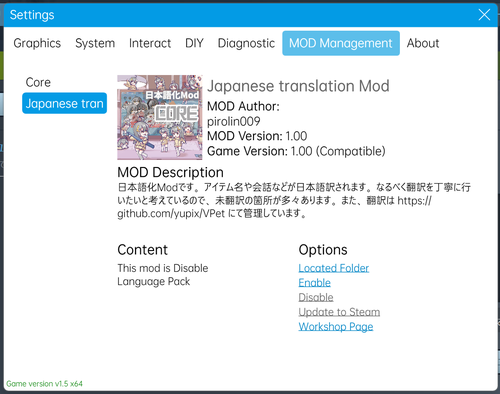Click the github URL in MOD Description
Viewport: 500px width, 394px height.
click(274, 207)
